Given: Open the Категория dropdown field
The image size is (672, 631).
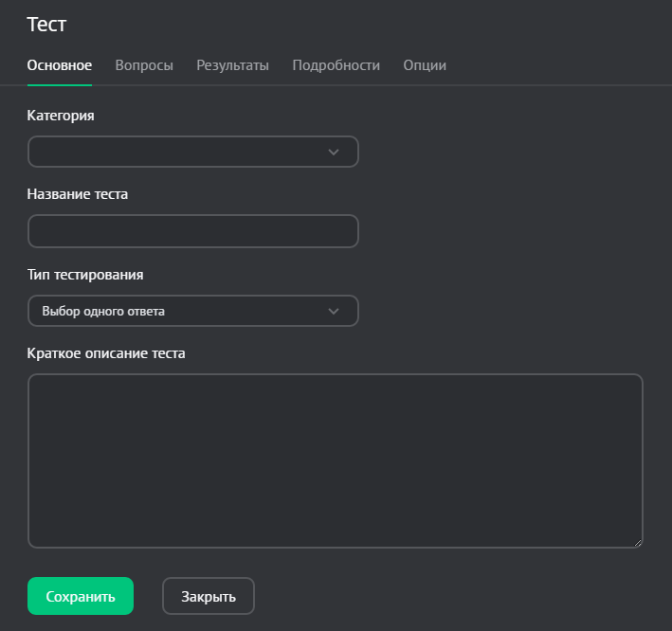Looking at the screenshot, I should coord(180,152).
